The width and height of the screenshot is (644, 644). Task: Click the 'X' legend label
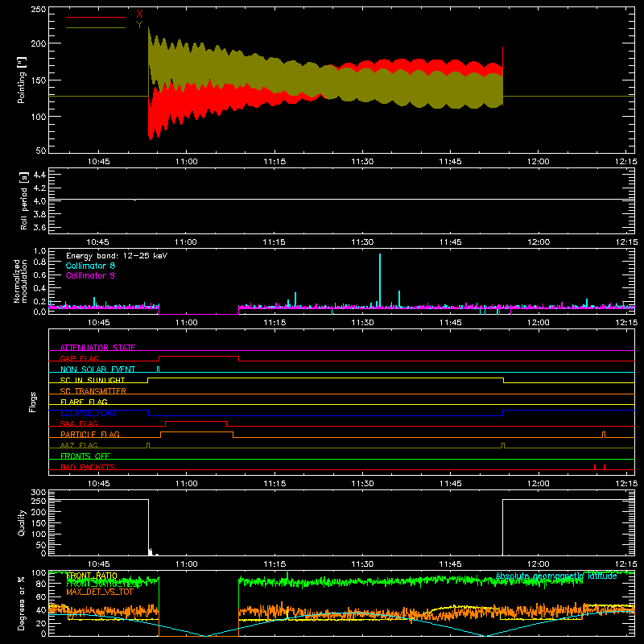click(x=139, y=14)
